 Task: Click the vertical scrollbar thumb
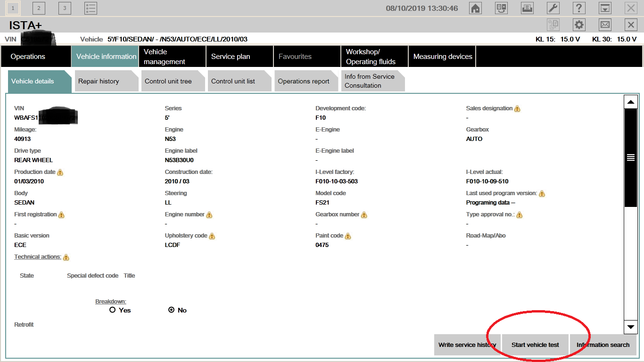[x=630, y=157]
